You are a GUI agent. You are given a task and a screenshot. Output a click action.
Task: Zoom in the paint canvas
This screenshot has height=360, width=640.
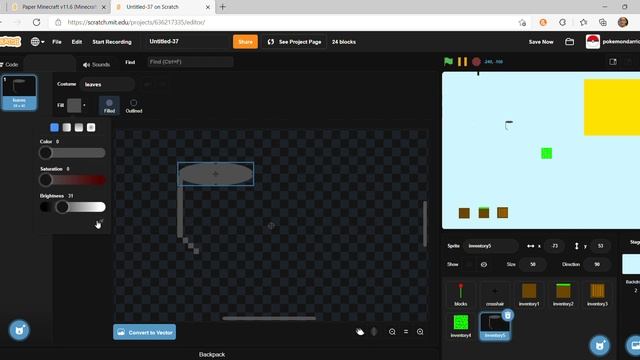pyautogui.click(x=420, y=332)
